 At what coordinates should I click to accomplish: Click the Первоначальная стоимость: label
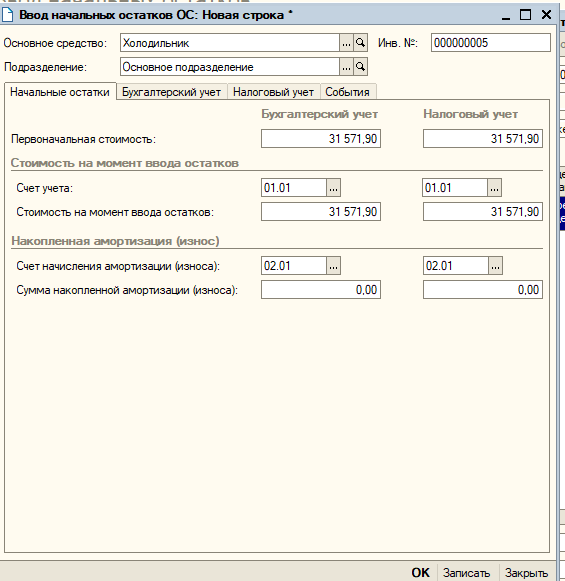pyautogui.click(x=83, y=139)
